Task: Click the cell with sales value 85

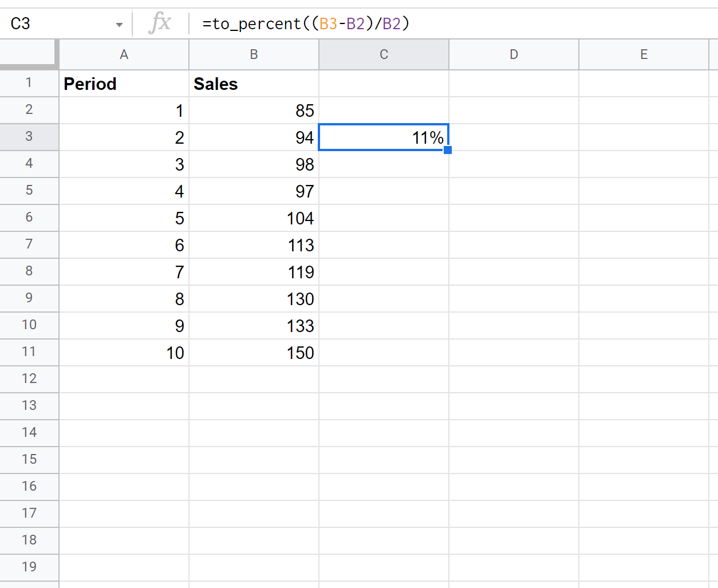Action: 254,111
